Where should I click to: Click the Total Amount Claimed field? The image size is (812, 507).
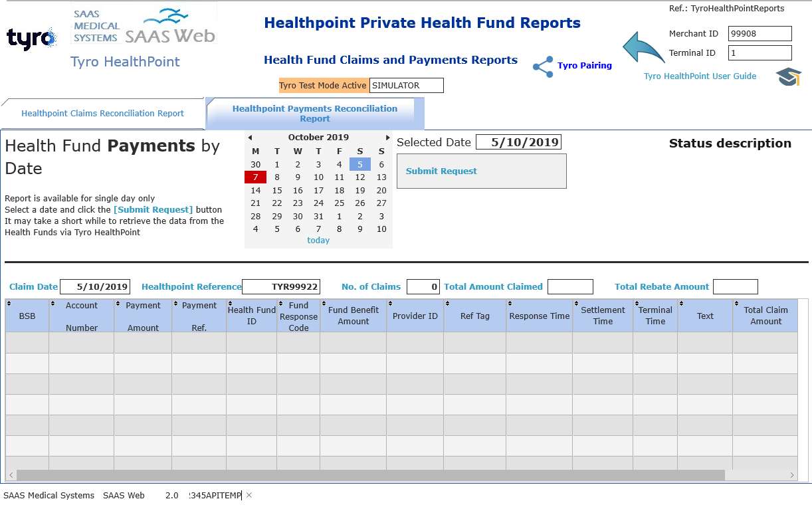click(570, 287)
